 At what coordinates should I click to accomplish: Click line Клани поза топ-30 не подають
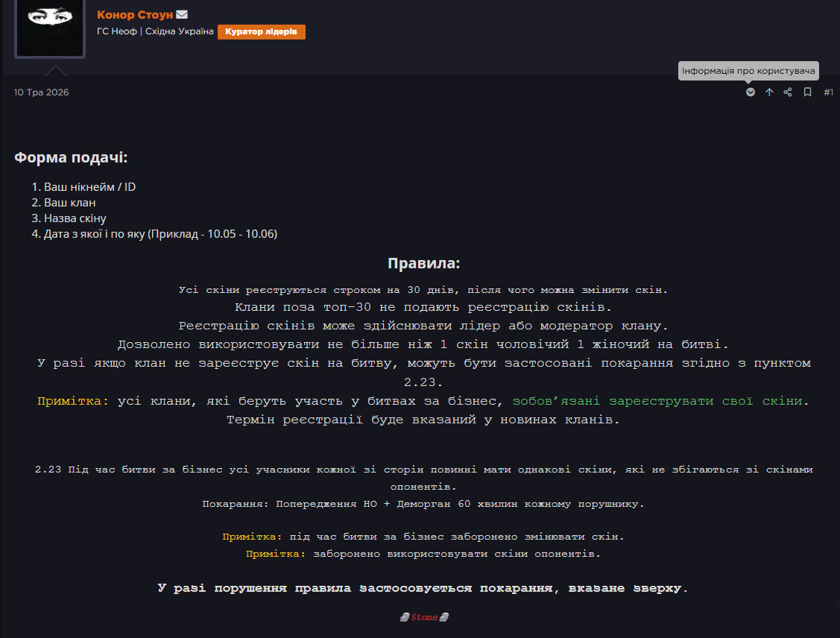point(423,307)
